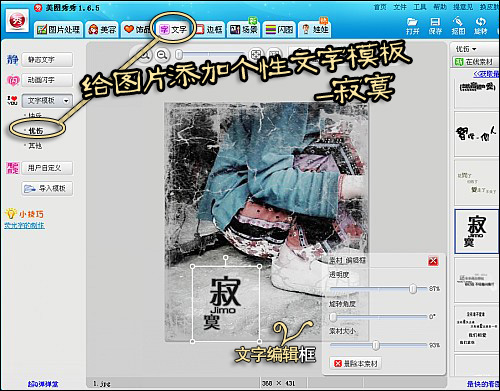Open the 饰品 (accessories) tab
This screenshot has width=500, height=391.
[137, 29]
